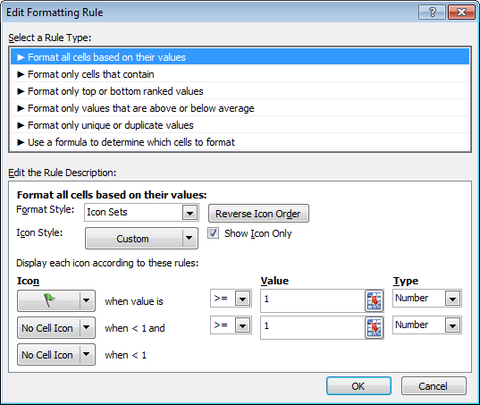The height and width of the screenshot is (405, 480).
Task: Select 'Format only cells that contain' rule
Action: tap(240, 74)
